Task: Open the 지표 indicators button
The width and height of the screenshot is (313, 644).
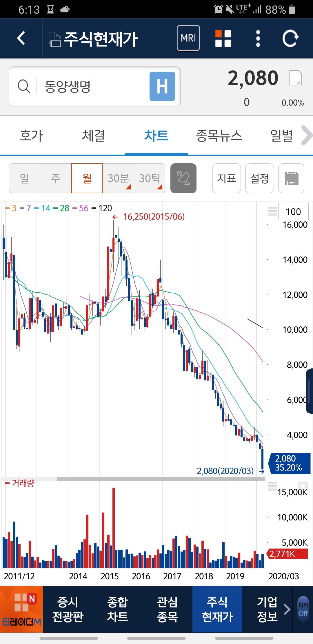Action: tap(227, 178)
